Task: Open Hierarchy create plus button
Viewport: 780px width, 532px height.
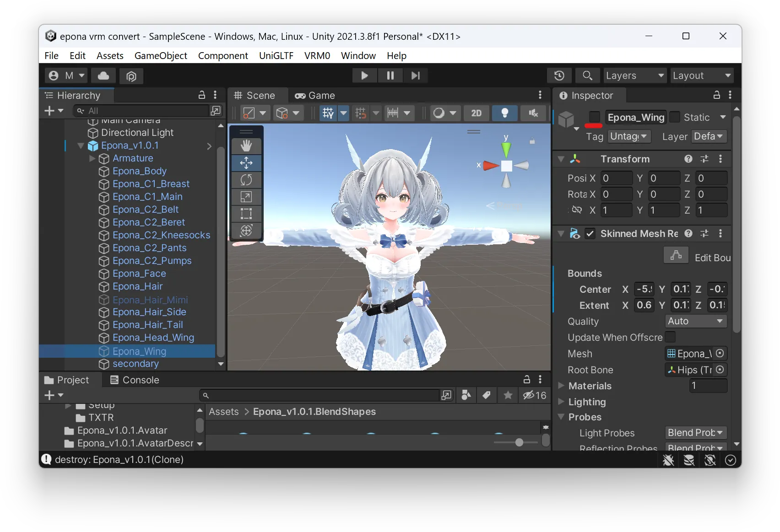Action: pos(54,111)
